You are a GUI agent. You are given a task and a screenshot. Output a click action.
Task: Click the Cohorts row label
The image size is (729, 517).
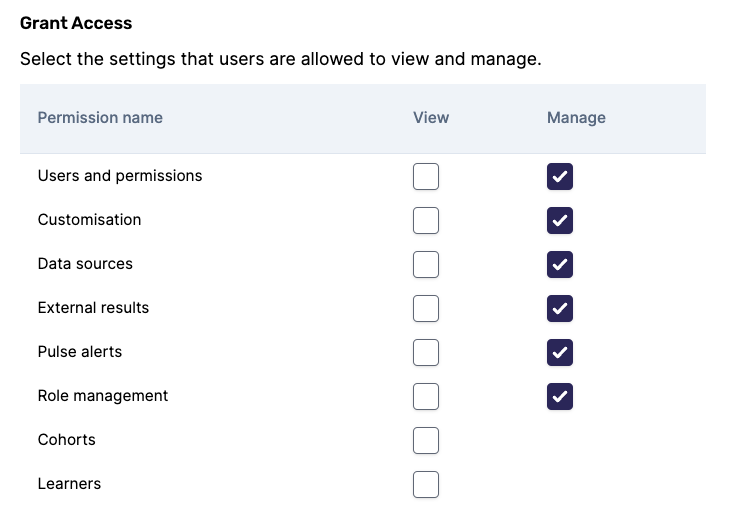66,439
